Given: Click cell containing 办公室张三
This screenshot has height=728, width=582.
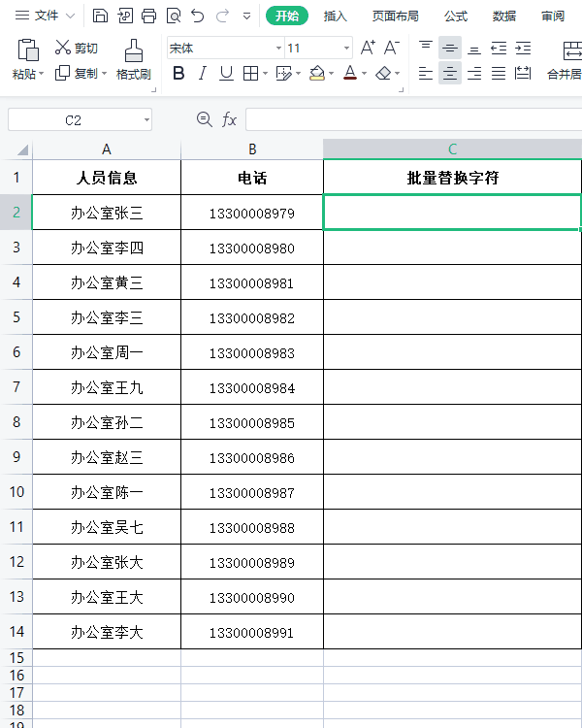Looking at the screenshot, I should (107, 213).
